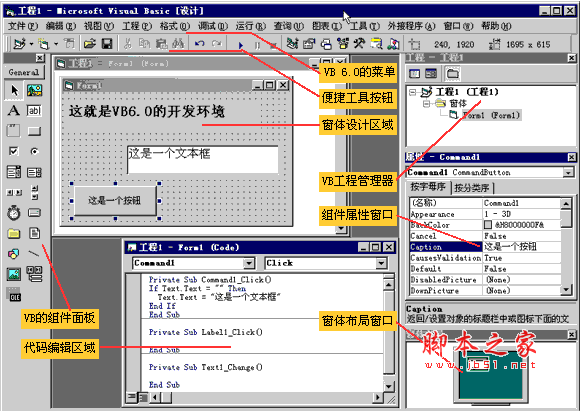583x411 pixels.
Task: Click the 这是一个文本框 text box on form
Action: [x=203, y=160]
